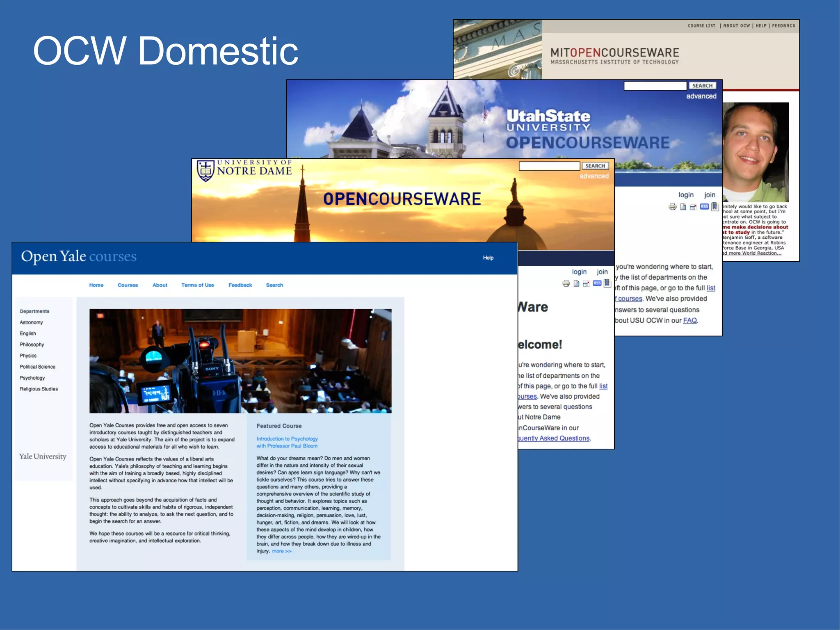Click the RSS badge on Notre Dame page
This screenshot has height=630, width=840.
(x=597, y=283)
